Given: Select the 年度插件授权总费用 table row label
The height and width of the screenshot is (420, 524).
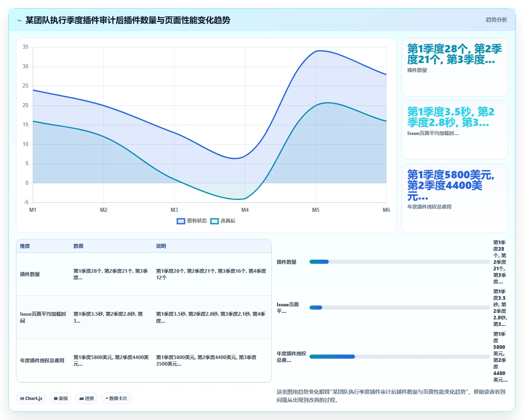Looking at the screenshot, I should pos(42,361).
